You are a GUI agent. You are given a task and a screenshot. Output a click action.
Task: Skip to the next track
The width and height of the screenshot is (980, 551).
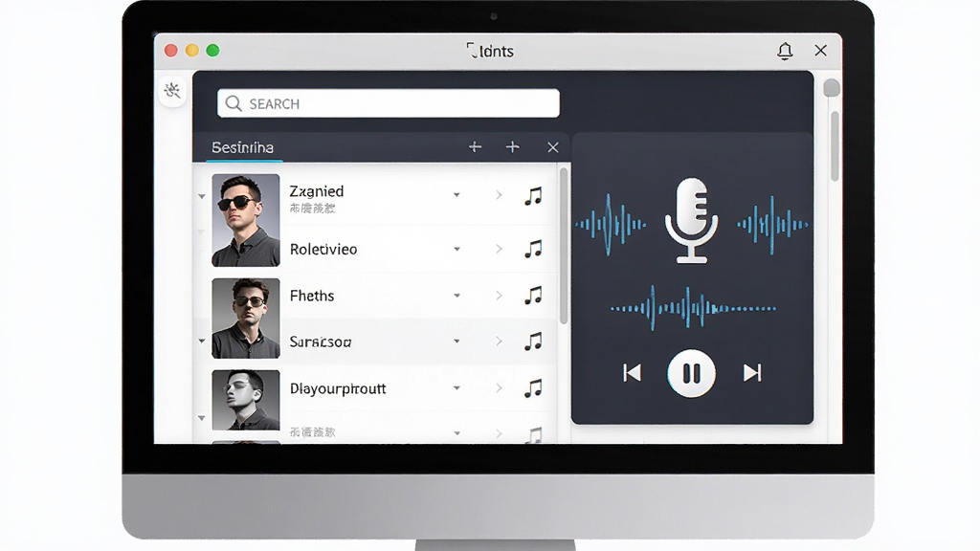point(752,373)
